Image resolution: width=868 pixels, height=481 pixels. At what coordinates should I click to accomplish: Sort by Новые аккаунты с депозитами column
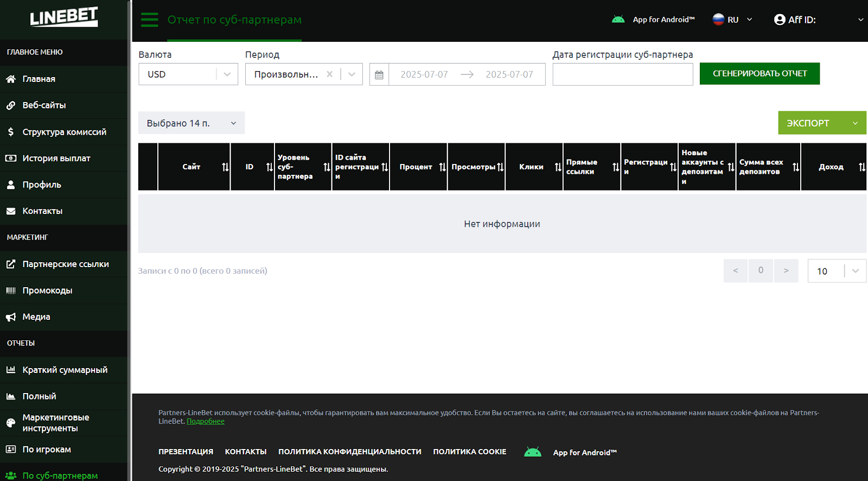coord(731,167)
